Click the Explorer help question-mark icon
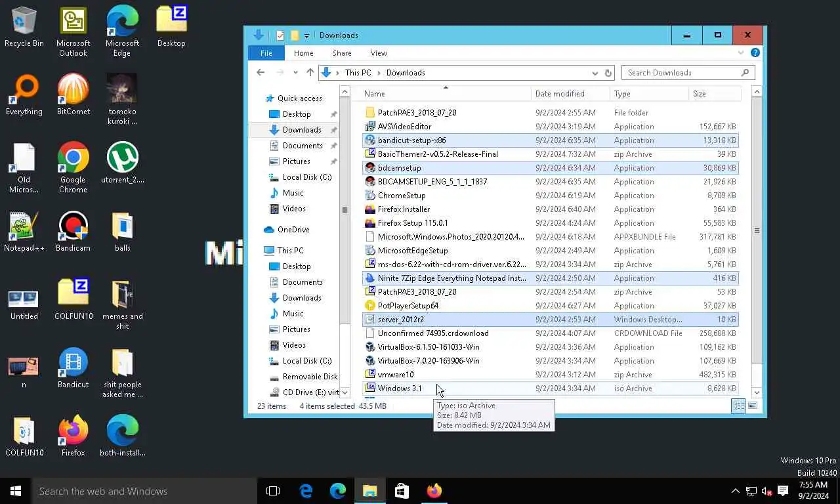The width and height of the screenshot is (840, 504). pos(755,53)
